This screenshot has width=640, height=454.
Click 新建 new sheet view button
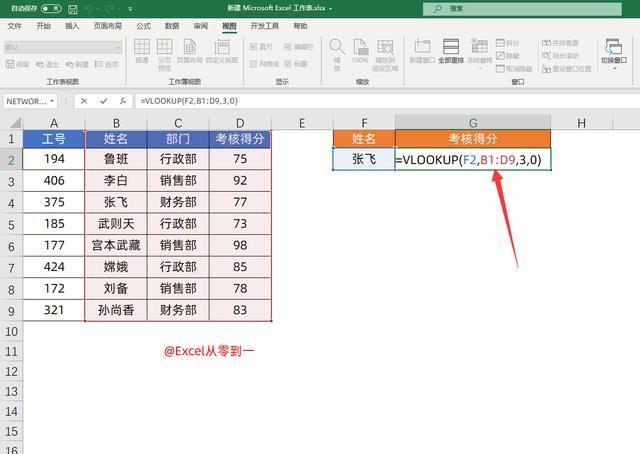tap(77, 65)
